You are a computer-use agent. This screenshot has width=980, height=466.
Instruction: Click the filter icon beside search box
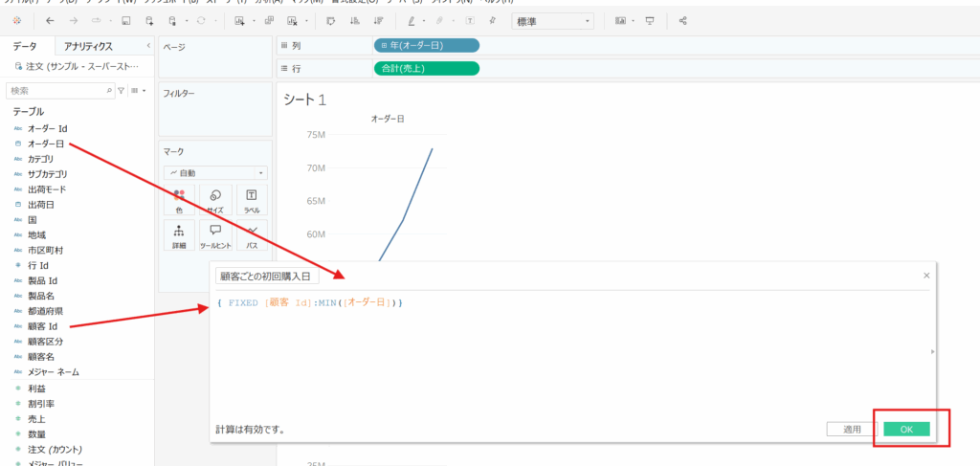[121, 91]
